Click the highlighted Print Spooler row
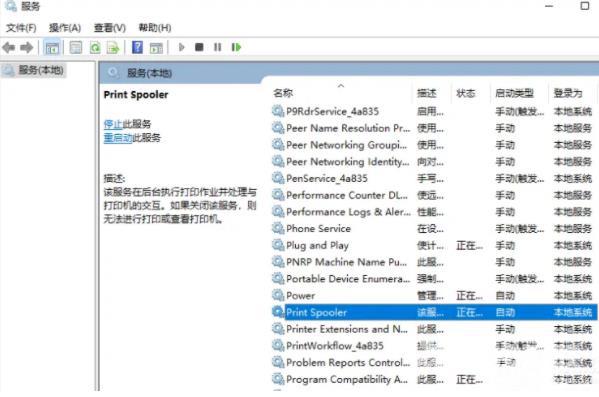This screenshot has width=599, height=397. 434,312
